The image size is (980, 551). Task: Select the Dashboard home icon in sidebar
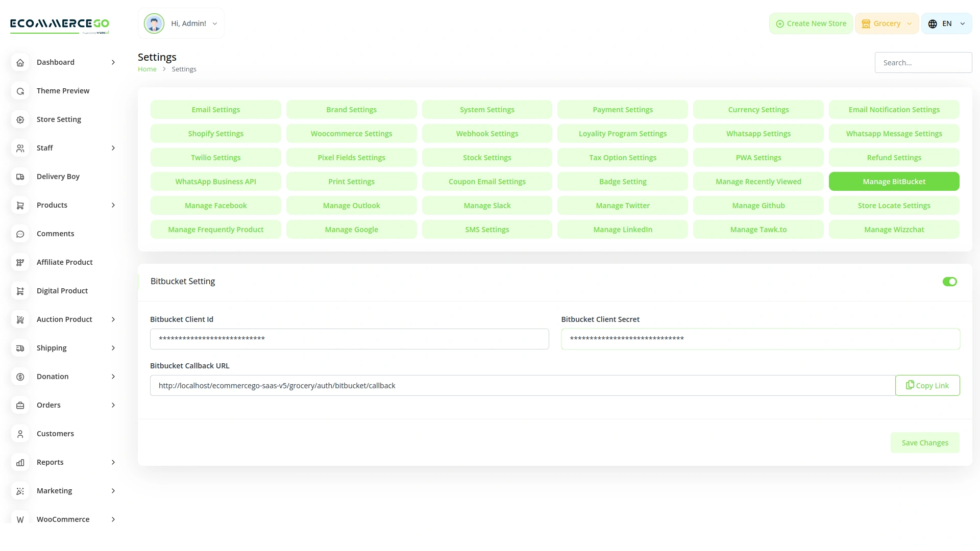pyautogui.click(x=20, y=62)
